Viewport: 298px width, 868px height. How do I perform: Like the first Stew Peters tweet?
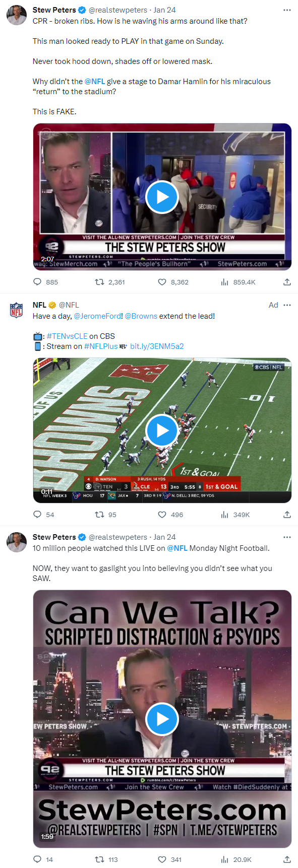point(161,282)
